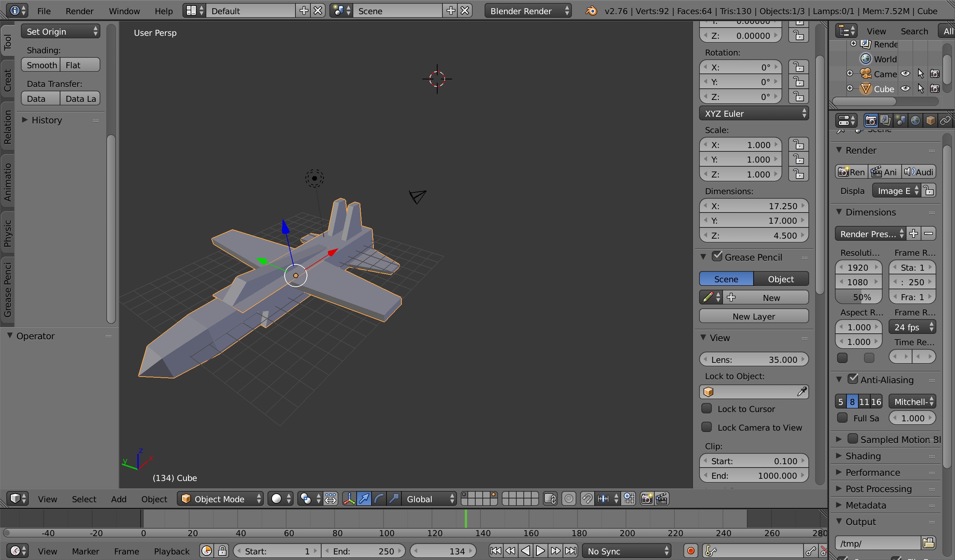Image resolution: width=955 pixels, height=560 pixels.
Task: Click the Render properties camera icon
Action: (869, 120)
